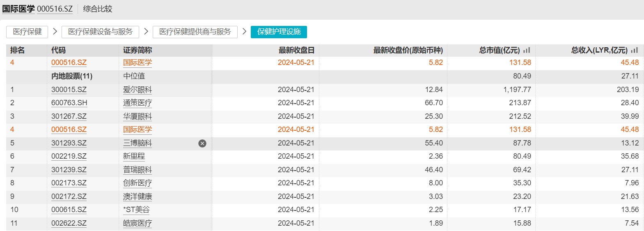Open the 医疗保健 industry breadcrumb
644x231 pixels.
click(27, 32)
